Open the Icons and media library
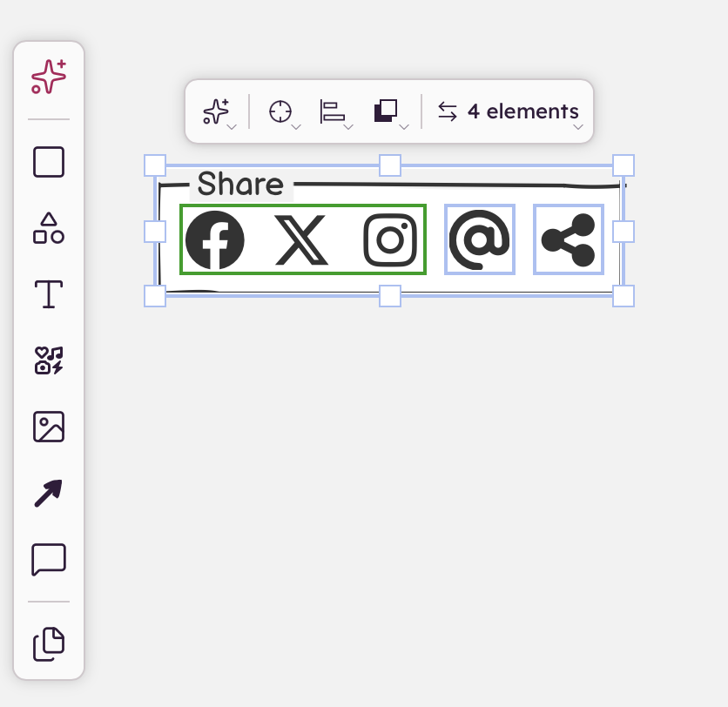728x707 pixels. click(49, 360)
